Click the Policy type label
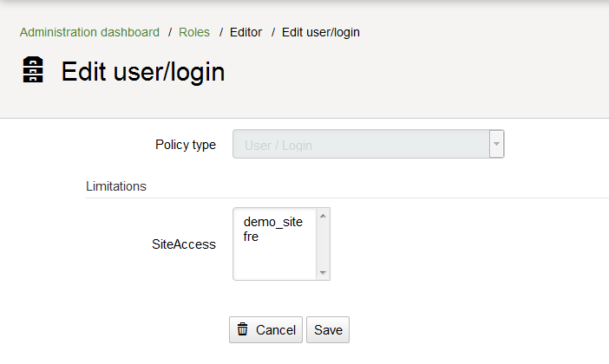The height and width of the screenshot is (364, 609). point(186,145)
